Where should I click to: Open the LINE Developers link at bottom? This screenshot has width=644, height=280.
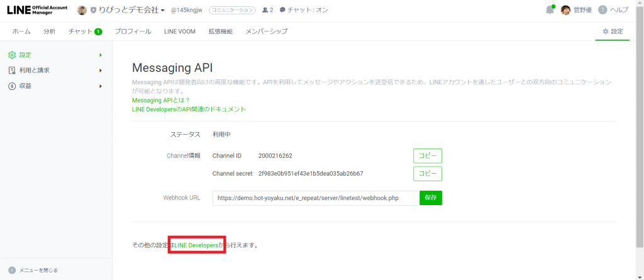coord(197,245)
